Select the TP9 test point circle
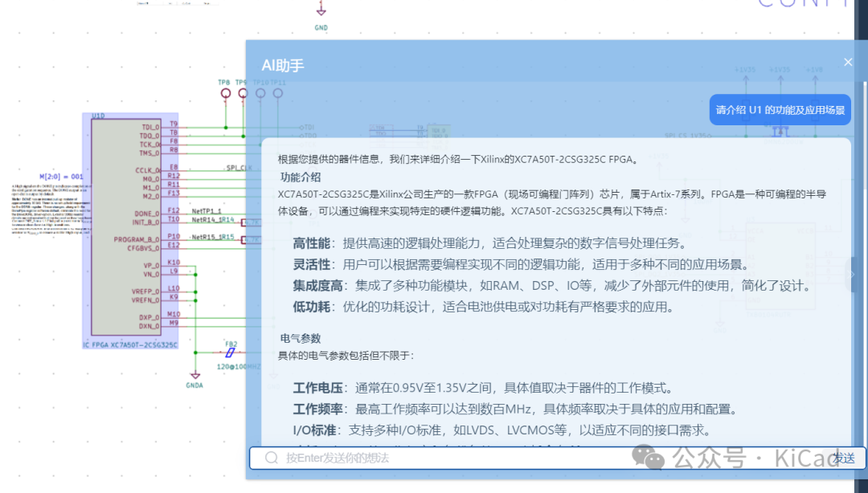The image size is (868, 493). 243,93
